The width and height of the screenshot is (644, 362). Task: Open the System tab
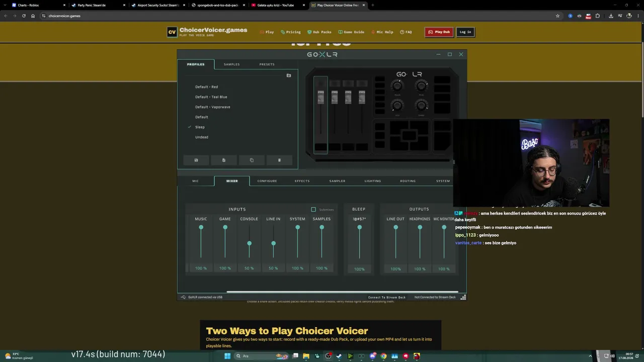[x=443, y=181]
